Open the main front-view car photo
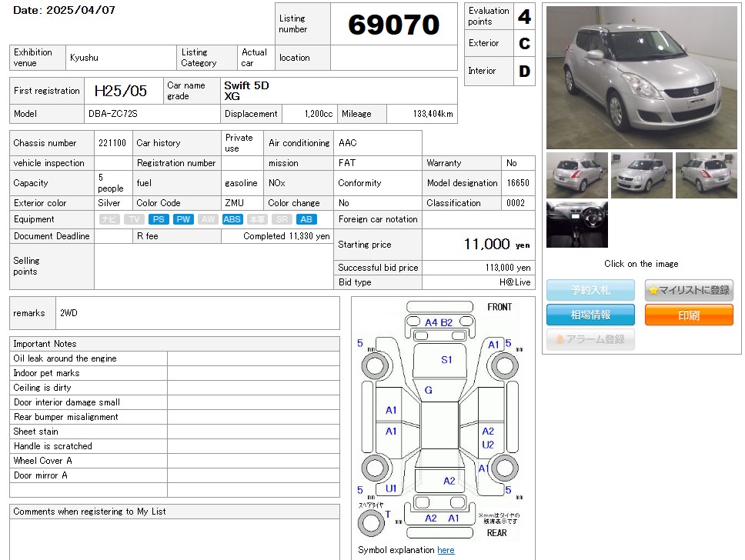The image size is (745, 560). coord(641,78)
